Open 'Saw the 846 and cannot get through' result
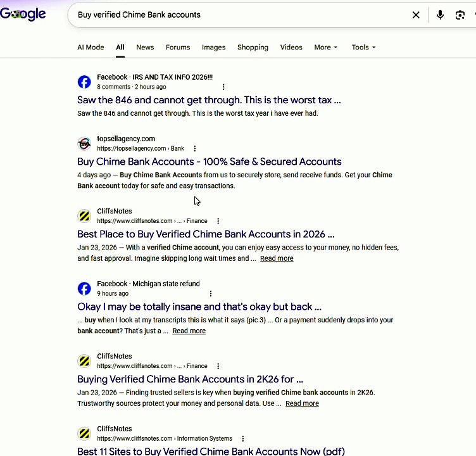 tap(209, 100)
